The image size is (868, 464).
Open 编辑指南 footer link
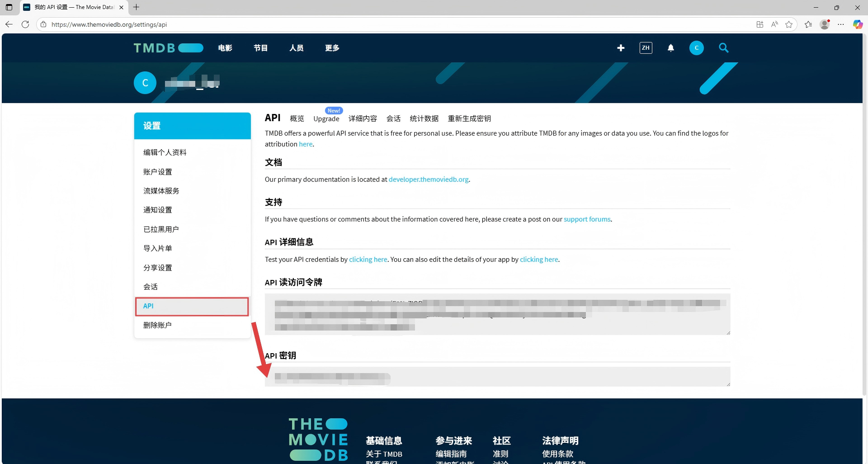(451, 454)
